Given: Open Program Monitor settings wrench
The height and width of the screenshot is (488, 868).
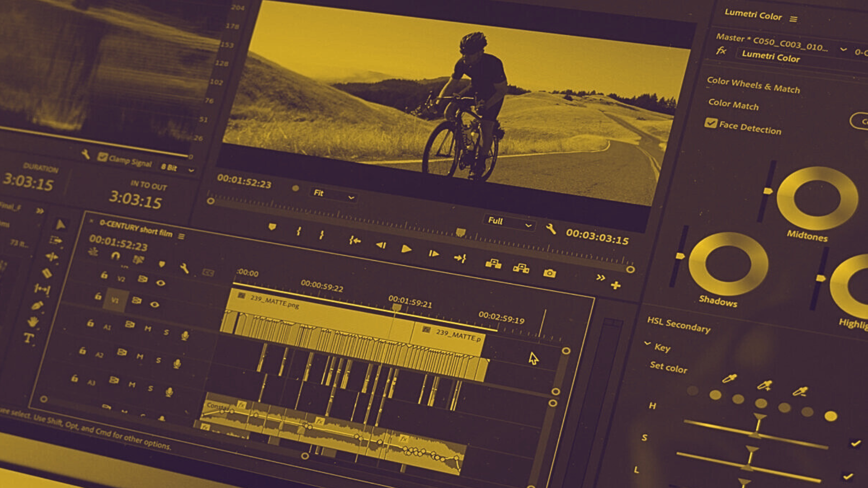Looking at the screenshot, I should coord(551,229).
